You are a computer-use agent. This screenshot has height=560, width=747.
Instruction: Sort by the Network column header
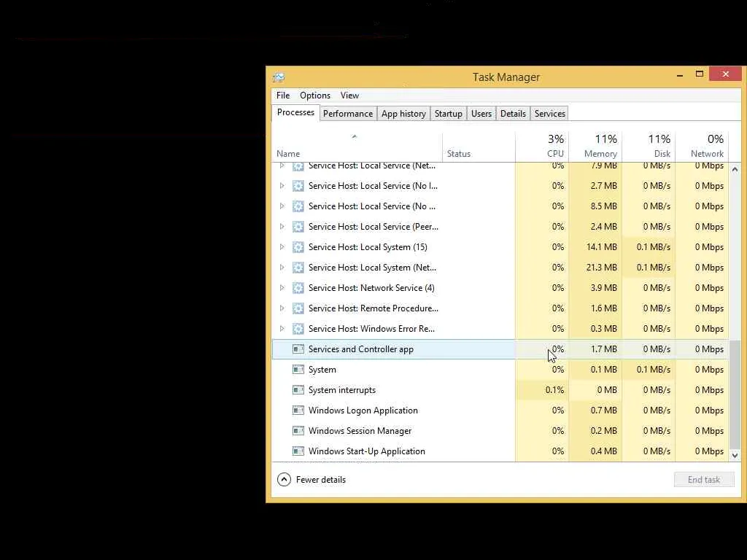[x=701, y=147]
